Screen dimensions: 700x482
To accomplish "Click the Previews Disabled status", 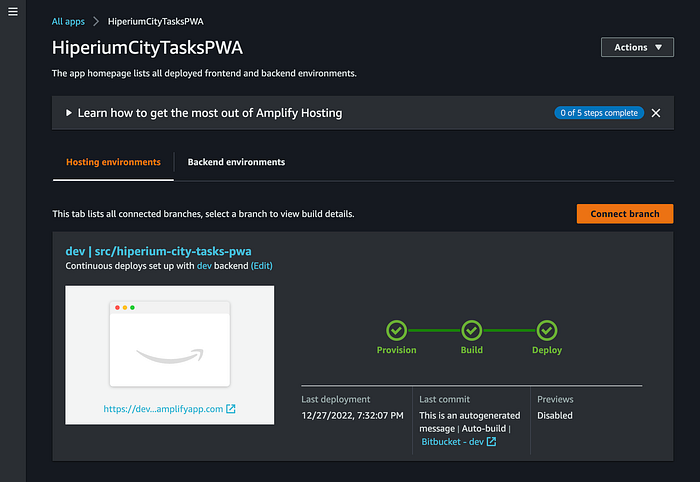I will (554, 416).
